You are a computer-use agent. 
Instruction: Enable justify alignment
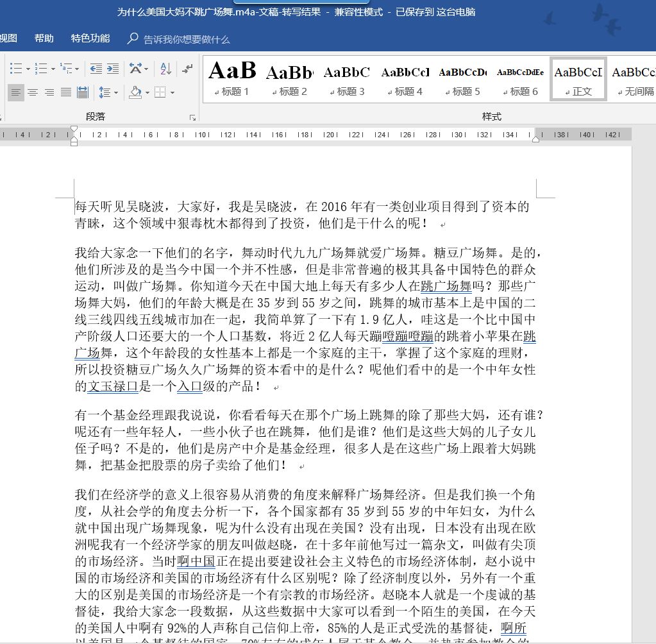pos(65,93)
